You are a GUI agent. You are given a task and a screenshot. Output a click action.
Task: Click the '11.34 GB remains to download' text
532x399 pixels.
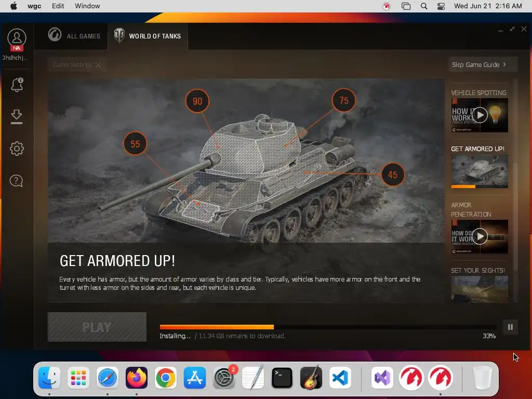(x=242, y=336)
